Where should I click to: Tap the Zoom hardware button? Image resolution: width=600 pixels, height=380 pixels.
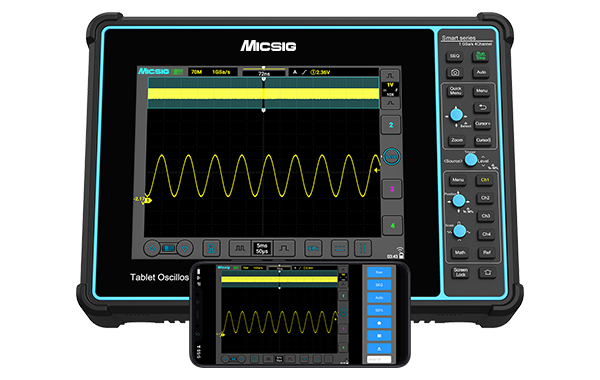coord(457,140)
